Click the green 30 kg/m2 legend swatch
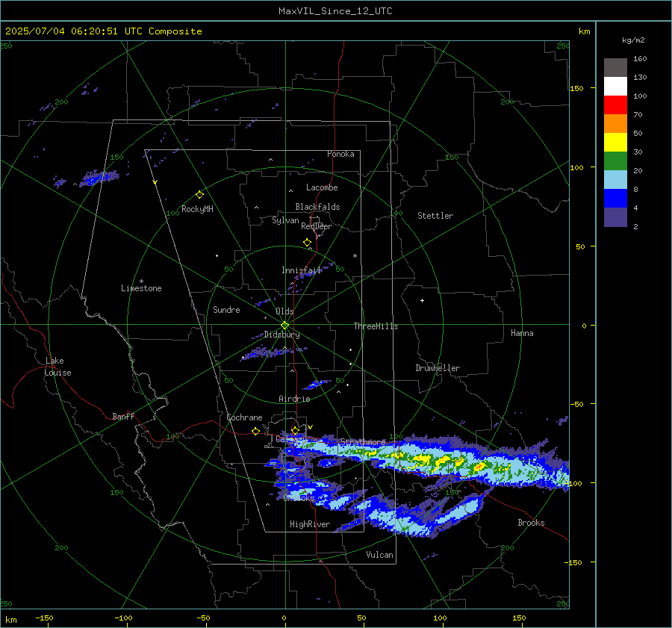672x628 pixels. (x=615, y=161)
